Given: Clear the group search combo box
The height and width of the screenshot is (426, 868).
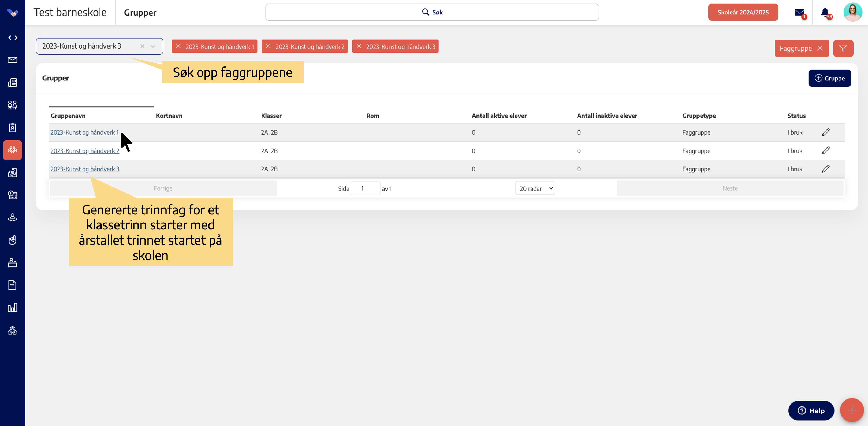Looking at the screenshot, I should coord(142,46).
